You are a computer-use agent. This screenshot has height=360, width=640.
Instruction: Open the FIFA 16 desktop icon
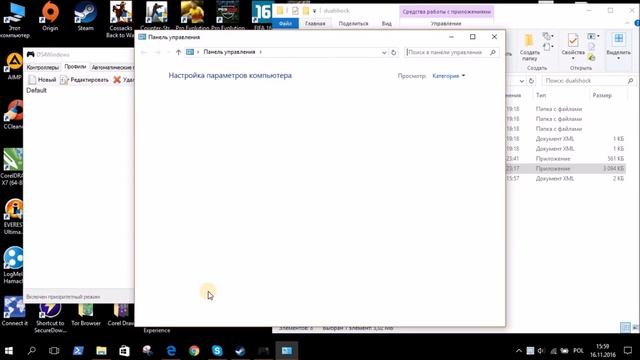pos(262,16)
